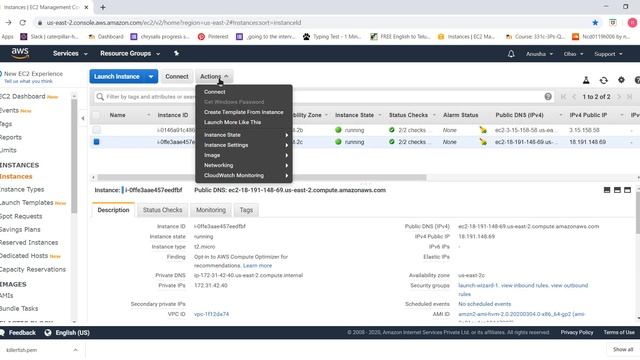The image size is (640, 360).
Task: Open the browser extension shield icon
Action: (x=613, y=23)
